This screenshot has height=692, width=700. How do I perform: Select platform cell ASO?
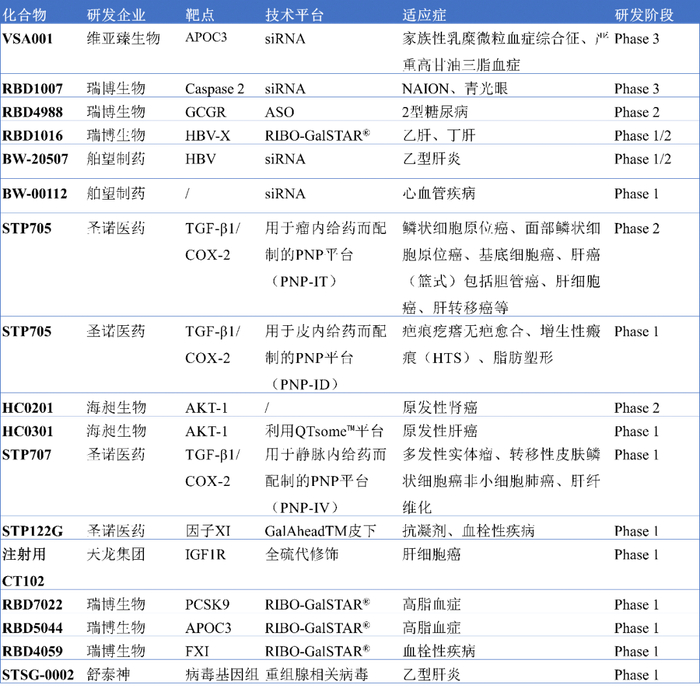point(279,112)
